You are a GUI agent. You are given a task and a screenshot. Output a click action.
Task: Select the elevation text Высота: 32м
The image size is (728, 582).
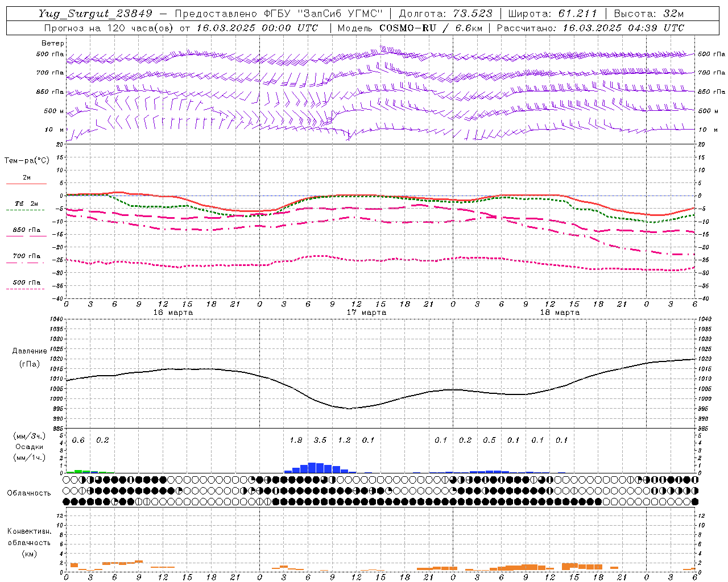[648, 14]
